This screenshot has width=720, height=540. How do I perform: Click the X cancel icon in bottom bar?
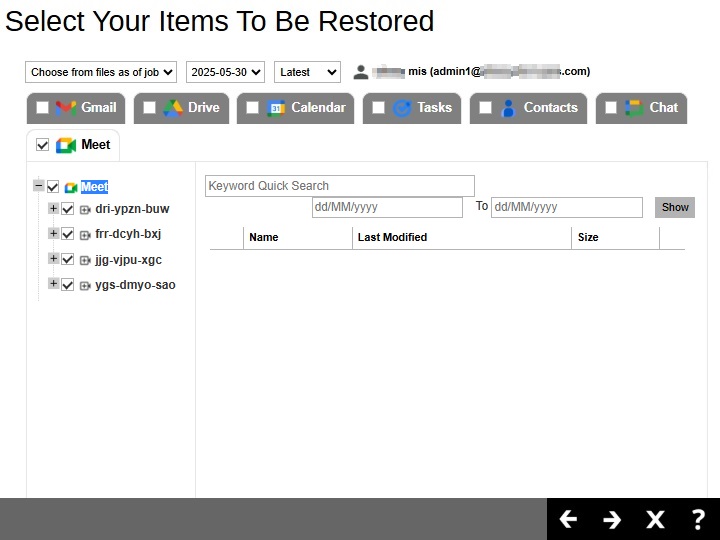(x=655, y=519)
